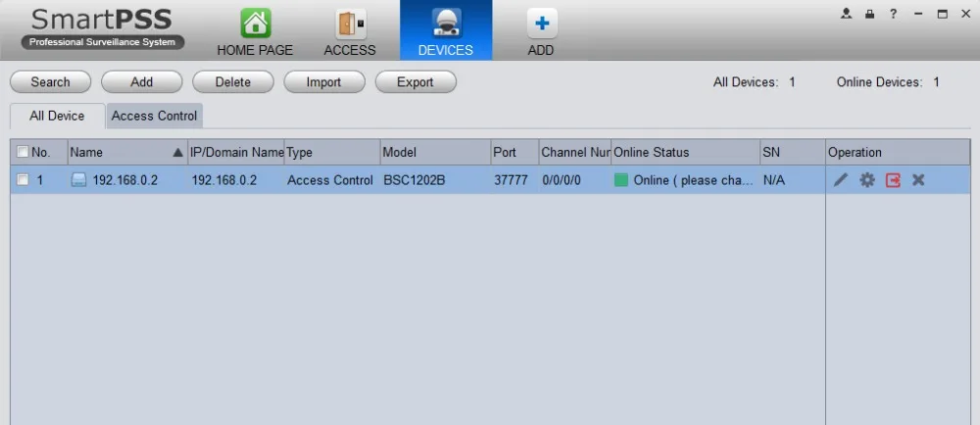This screenshot has height=425, width=980.
Task: Open the ACCESS door module
Action: (x=350, y=32)
